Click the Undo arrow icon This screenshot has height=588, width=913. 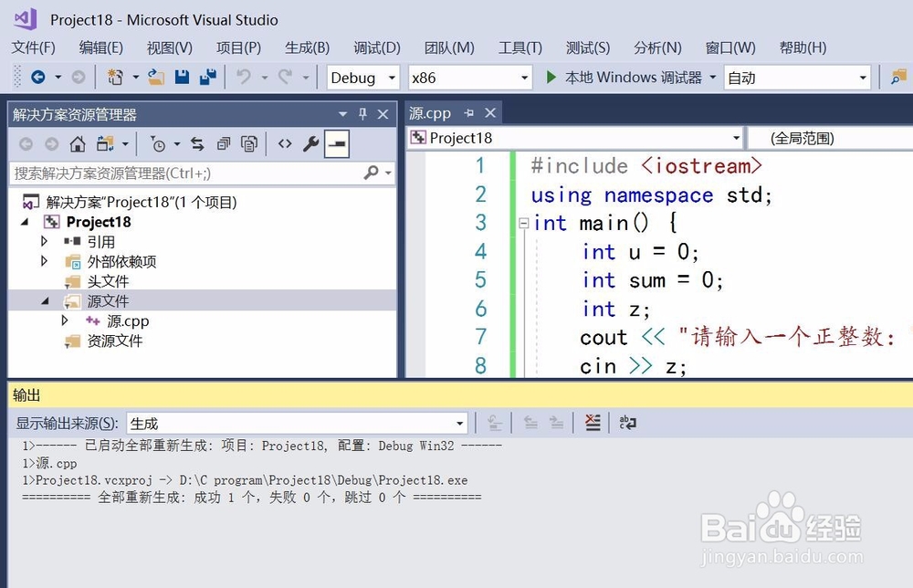pyautogui.click(x=244, y=77)
